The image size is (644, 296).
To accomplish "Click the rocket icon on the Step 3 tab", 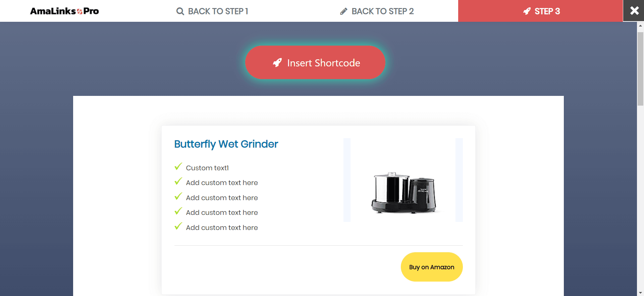I will (527, 11).
